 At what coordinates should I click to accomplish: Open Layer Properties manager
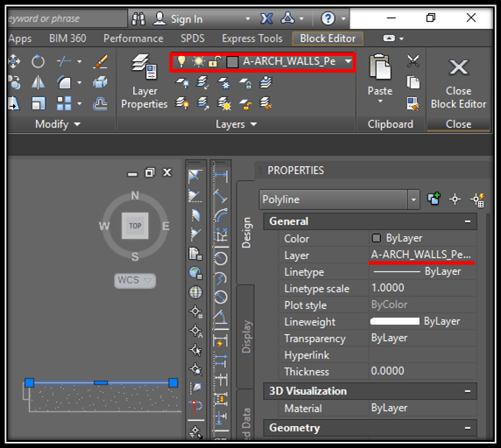(x=145, y=81)
